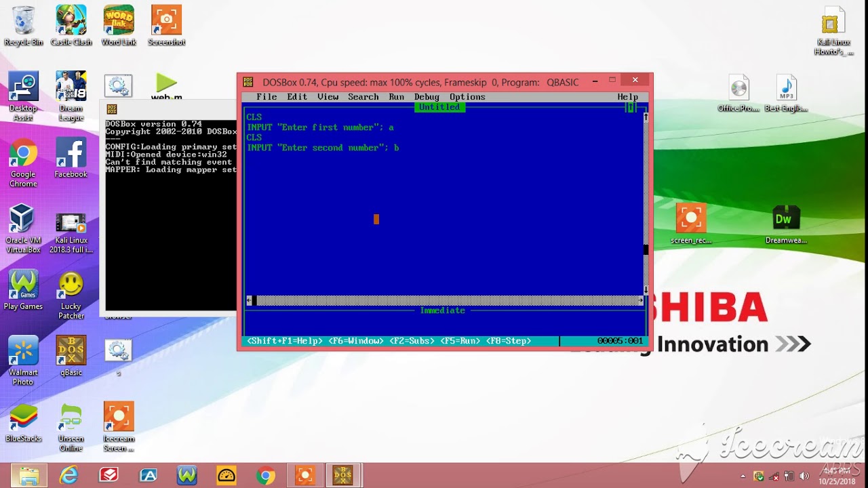Open the Kali Linux 2018.3 desktop file
The height and width of the screenshot is (488, 868).
(71, 232)
